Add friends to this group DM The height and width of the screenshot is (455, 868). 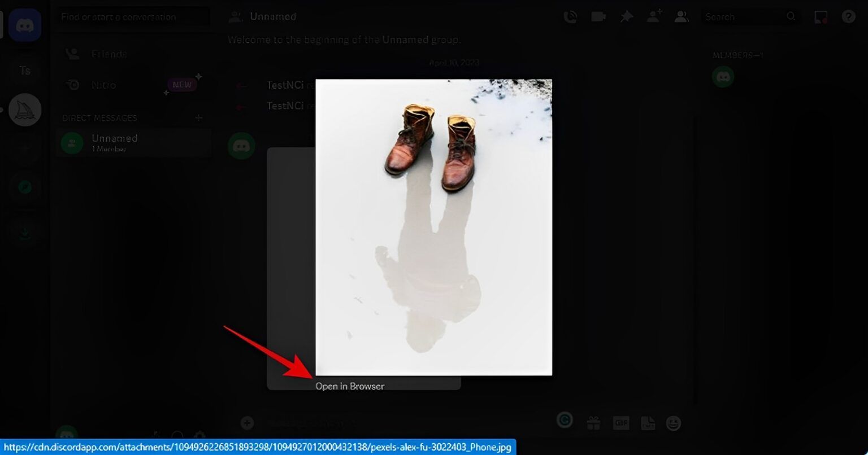coord(654,16)
